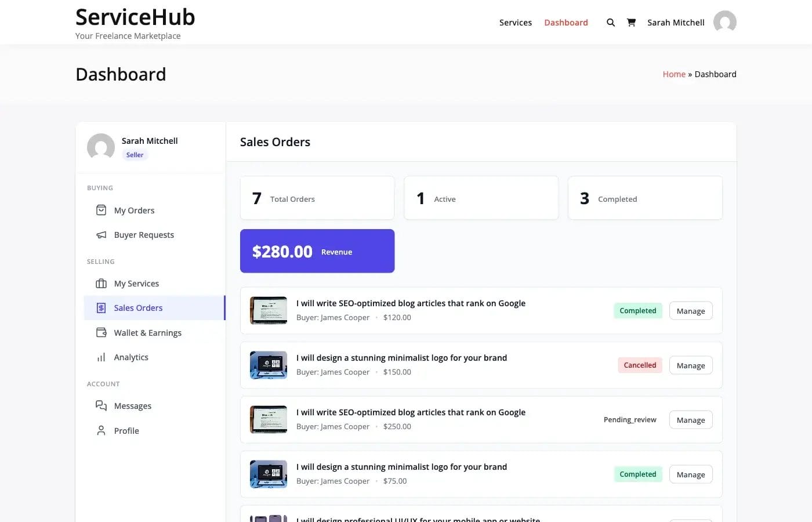This screenshot has height=522, width=812.
Task: Click the search magnifier icon in header
Action: coord(610,23)
